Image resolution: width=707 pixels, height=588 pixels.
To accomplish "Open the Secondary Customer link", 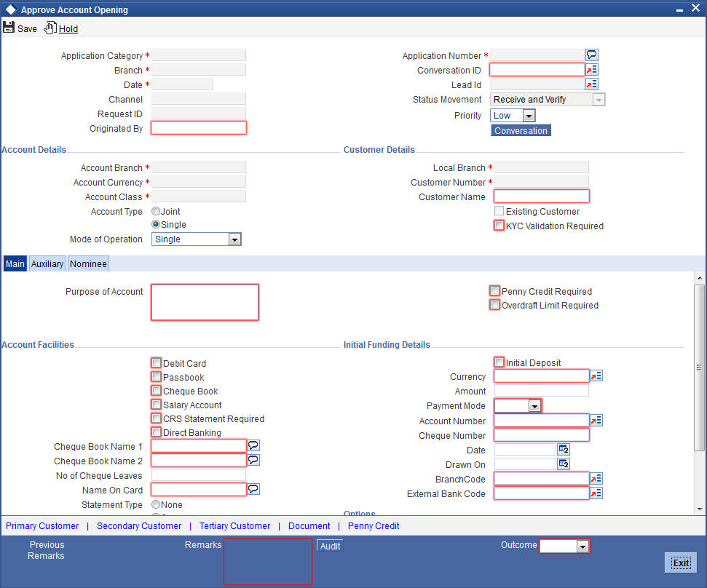I will click(139, 526).
